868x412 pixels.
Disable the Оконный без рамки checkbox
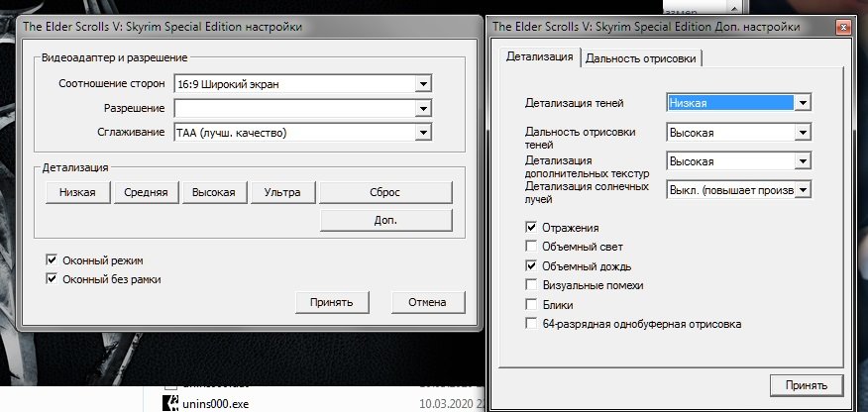tap(52, 279)
